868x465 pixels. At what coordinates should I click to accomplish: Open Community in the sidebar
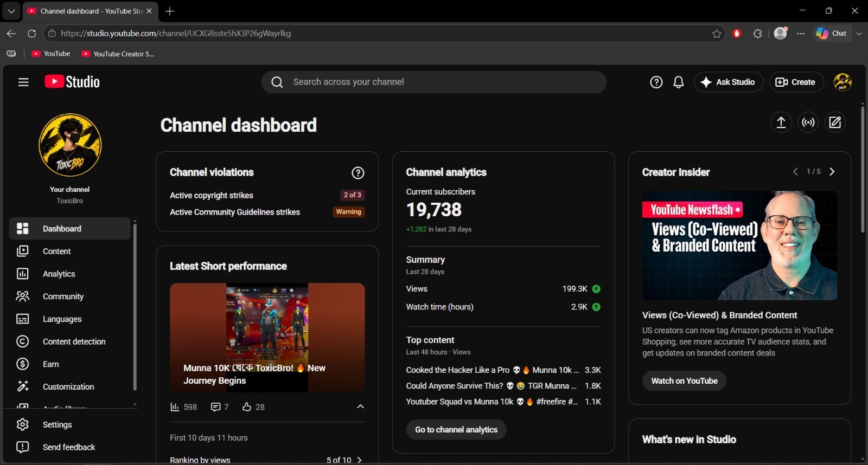click(x=70, y=296)
